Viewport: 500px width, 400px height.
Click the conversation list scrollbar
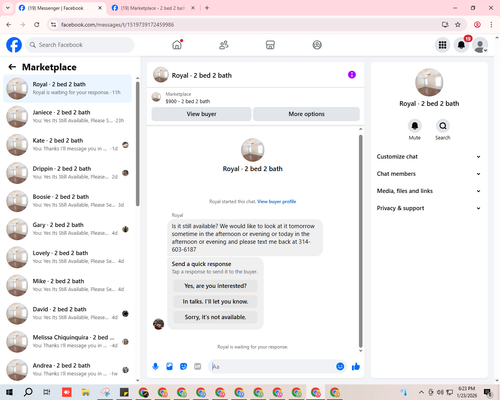point(138,143)
